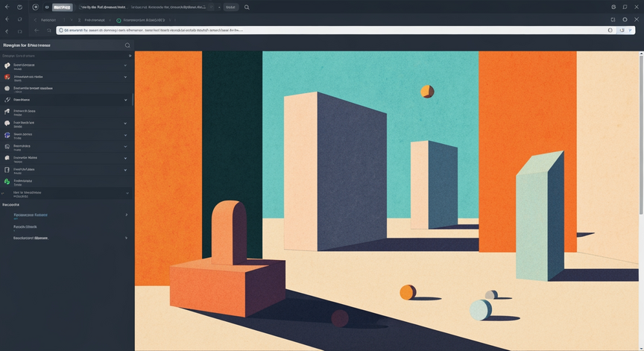Click the reload icon inside address bar's right end
Image resolution: width=644 pixels, height=351 pixels.
point(622,30)
